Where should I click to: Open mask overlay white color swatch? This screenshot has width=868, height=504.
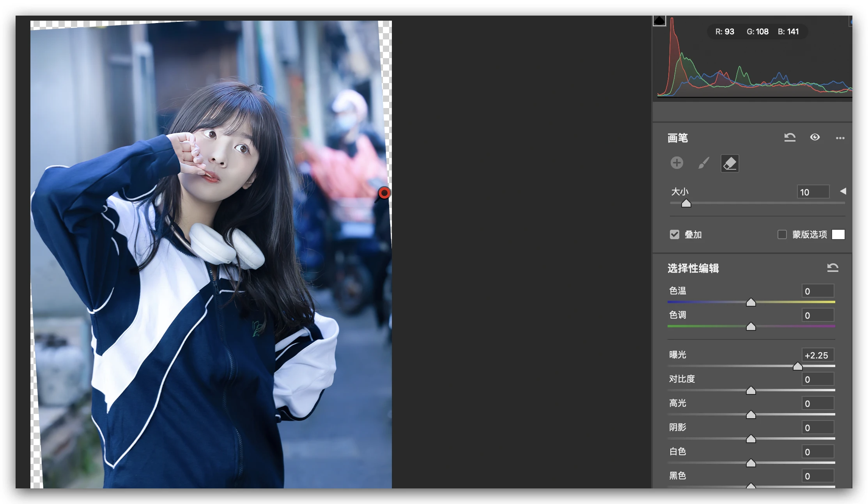838,234
